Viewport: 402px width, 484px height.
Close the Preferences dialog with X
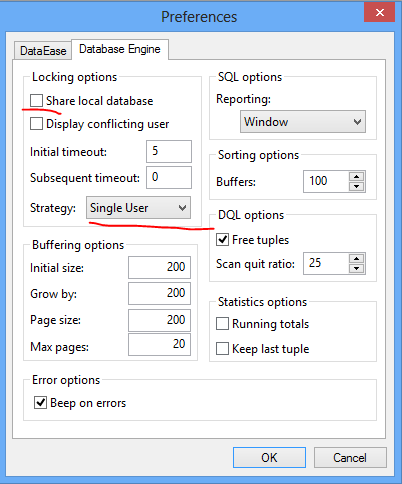tap(379, 13)
